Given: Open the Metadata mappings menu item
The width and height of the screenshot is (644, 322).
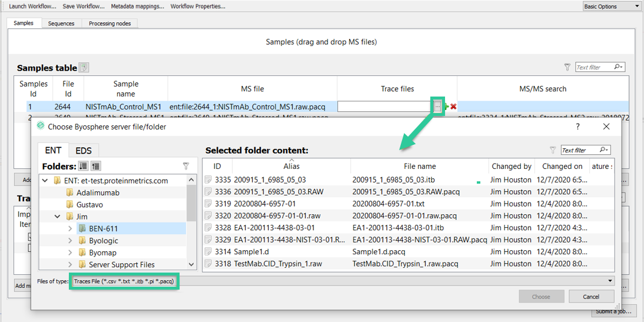Looking at the screenshot, I should (x=138, y=6).
